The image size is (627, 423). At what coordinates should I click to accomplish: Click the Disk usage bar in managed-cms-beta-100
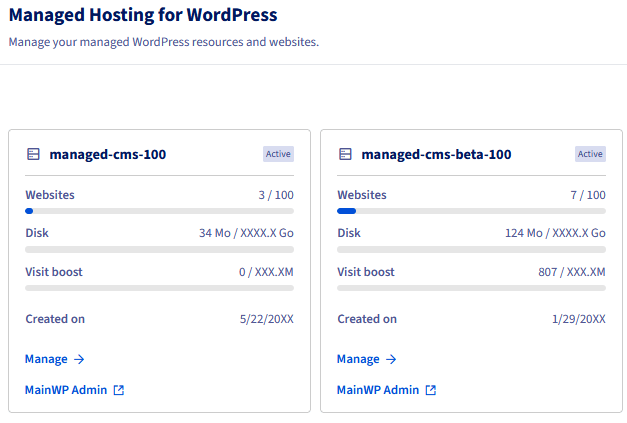point(471,249)
